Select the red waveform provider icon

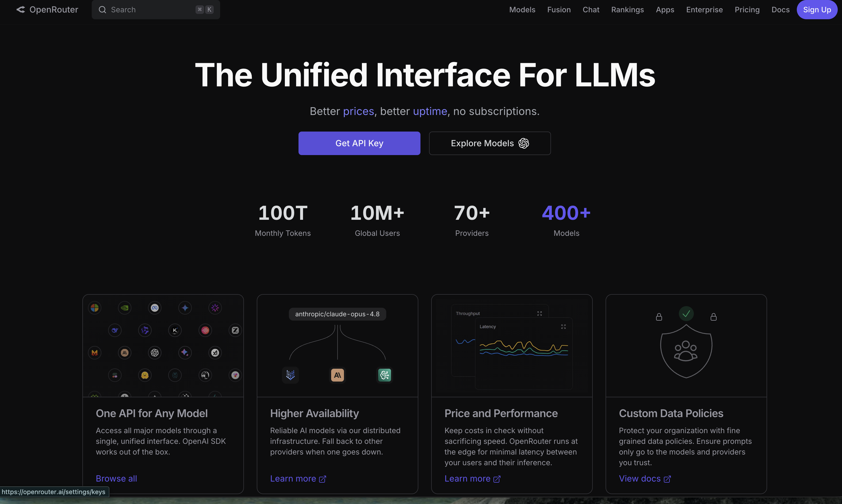[x=205, y=330]
